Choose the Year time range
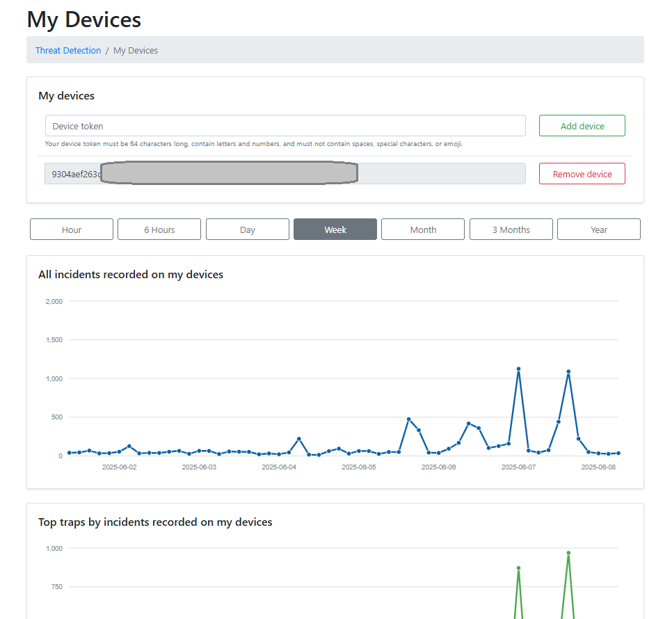Image resolution: width=672 pixels, height=619 pixels. (599, 230)
